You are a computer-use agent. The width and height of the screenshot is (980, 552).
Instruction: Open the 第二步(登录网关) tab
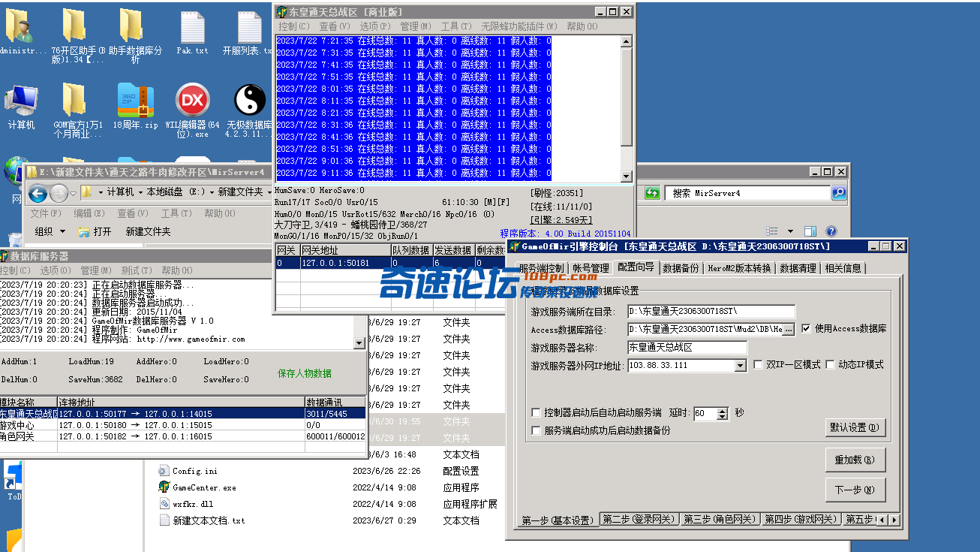tap(639, 519)
